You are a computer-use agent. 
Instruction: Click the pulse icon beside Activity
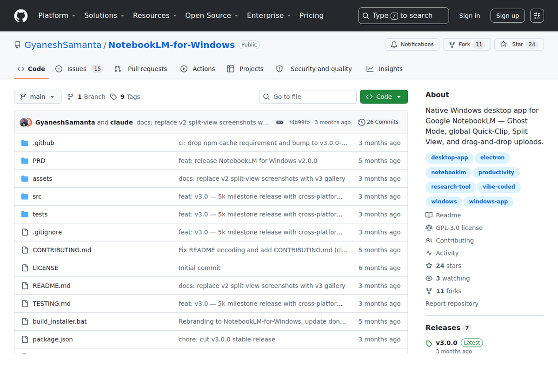point(429,253)
